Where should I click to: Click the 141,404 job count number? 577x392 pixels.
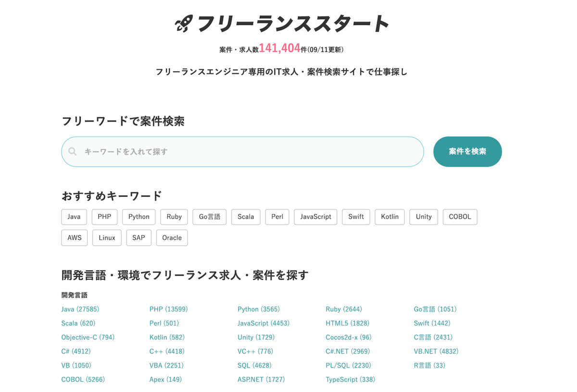click(x=279, y=48)
